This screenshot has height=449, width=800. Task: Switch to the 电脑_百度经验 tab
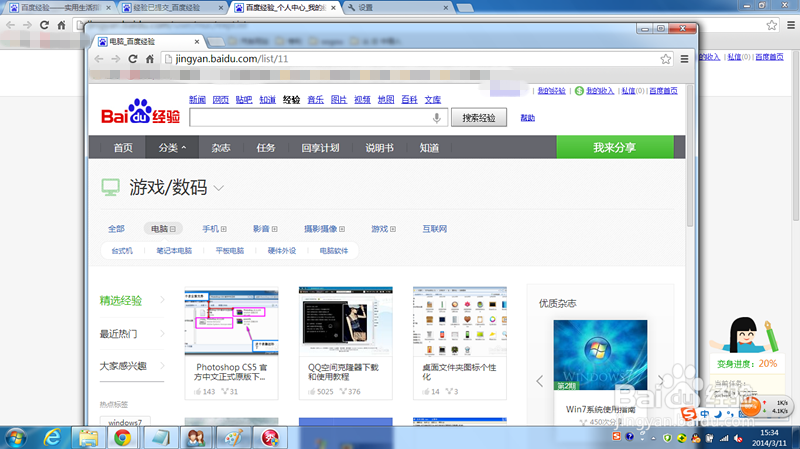(145, 41)
